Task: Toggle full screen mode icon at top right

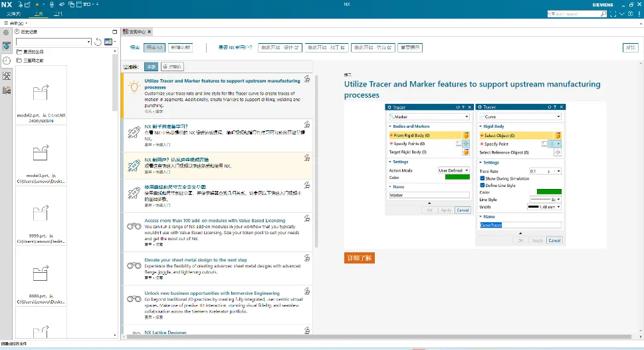Action: pyautogui.click(x=613, y=14)
